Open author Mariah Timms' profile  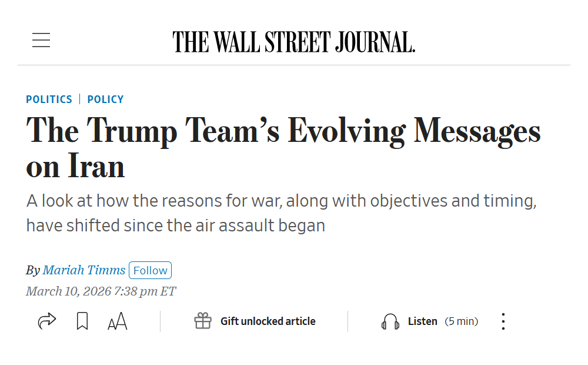pyautogui.click(x=84, y=270)
